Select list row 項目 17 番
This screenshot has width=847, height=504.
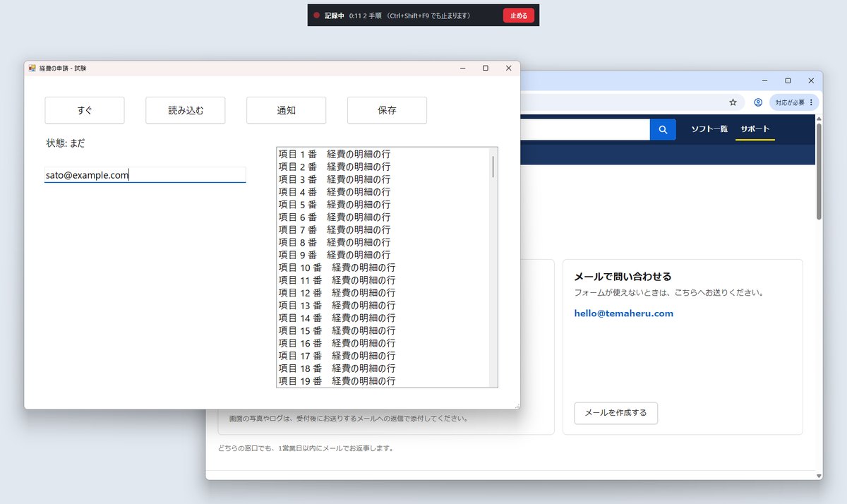pyautogui.click(x=382, y=356)
